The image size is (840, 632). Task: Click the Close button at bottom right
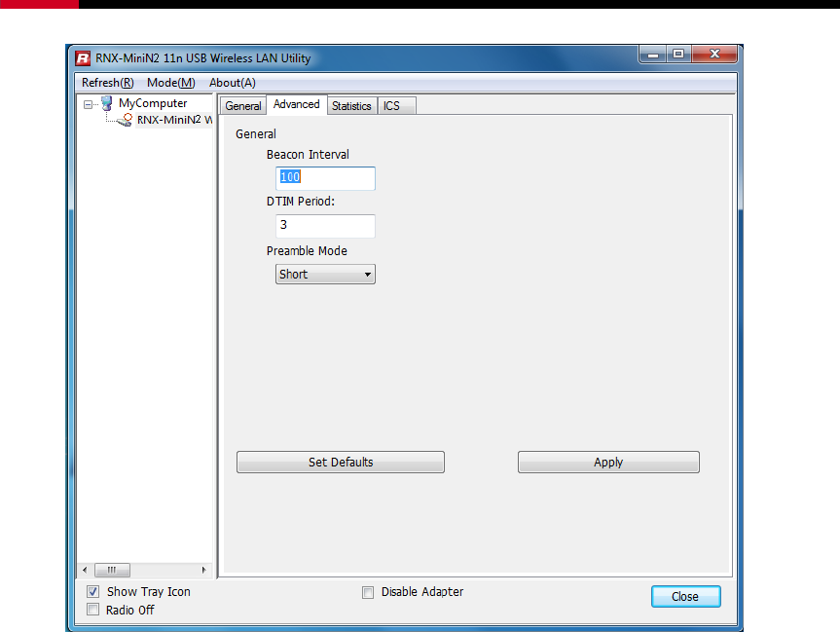685,596
